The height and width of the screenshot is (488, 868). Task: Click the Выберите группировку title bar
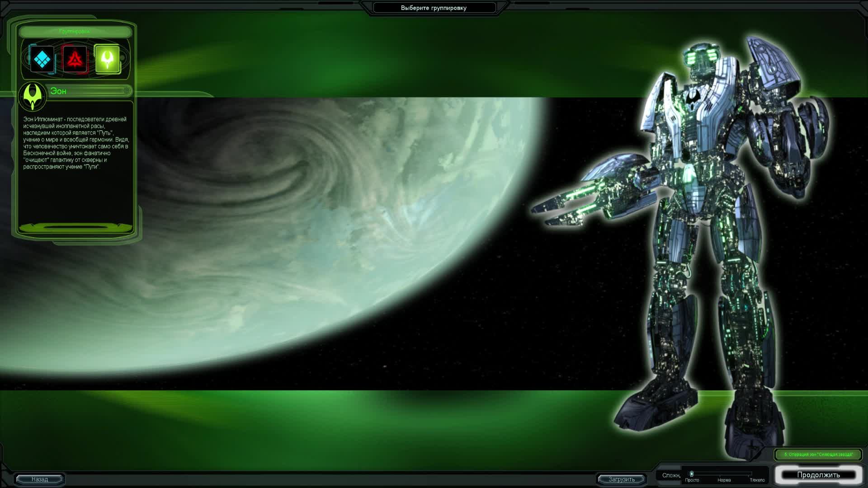(x=434, y=8)
